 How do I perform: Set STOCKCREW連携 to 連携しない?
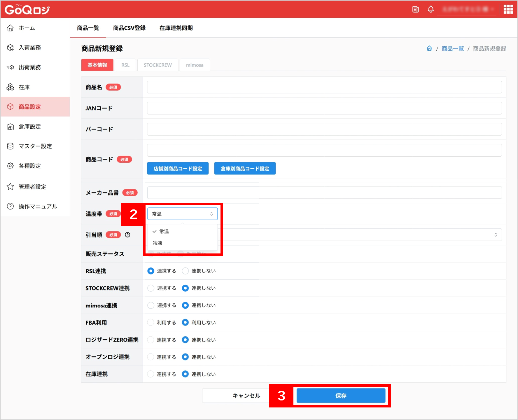(x=185, y=288)
